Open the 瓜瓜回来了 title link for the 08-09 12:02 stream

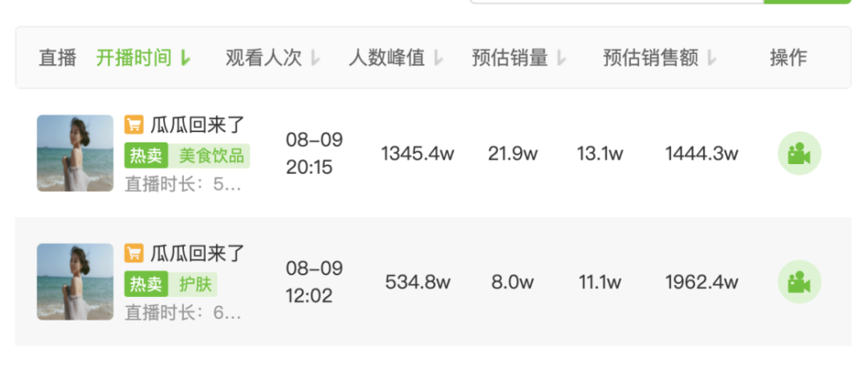tap(198, 254)
